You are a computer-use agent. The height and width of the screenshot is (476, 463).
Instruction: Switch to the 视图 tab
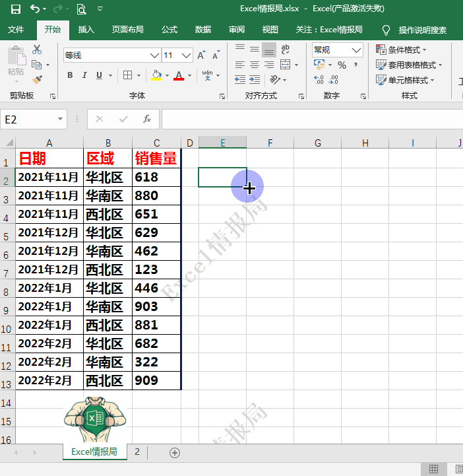pyautogui.click(x=270, y=30)
